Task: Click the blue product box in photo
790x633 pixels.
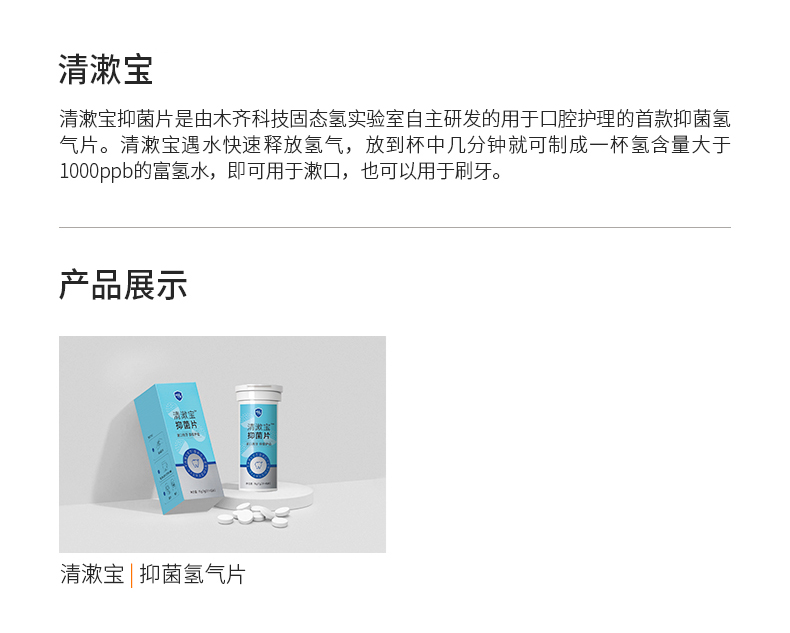Action: click(177, 448)
